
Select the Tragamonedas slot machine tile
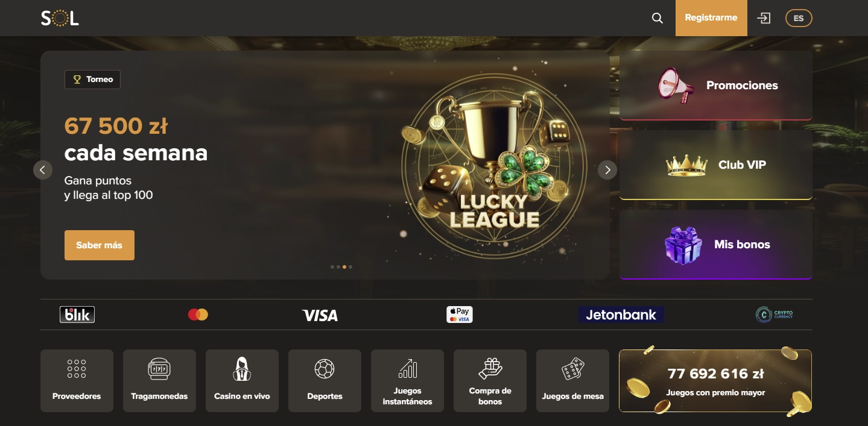(x=159, y=381)
